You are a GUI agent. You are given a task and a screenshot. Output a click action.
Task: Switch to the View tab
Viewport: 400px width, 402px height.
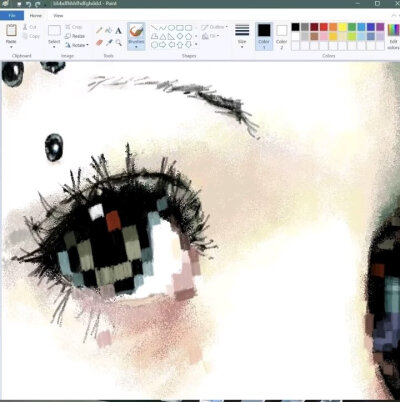[x=58, y=16]
